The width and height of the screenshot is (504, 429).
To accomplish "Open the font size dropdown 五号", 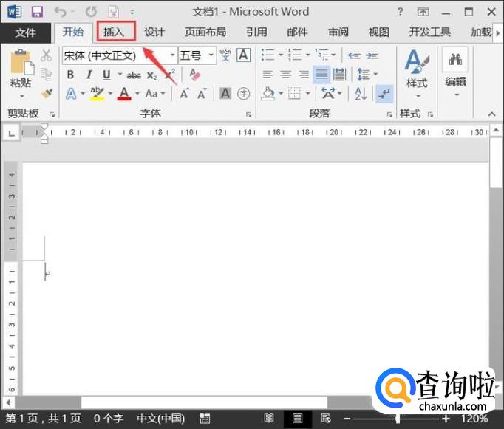I will (211, 55).
